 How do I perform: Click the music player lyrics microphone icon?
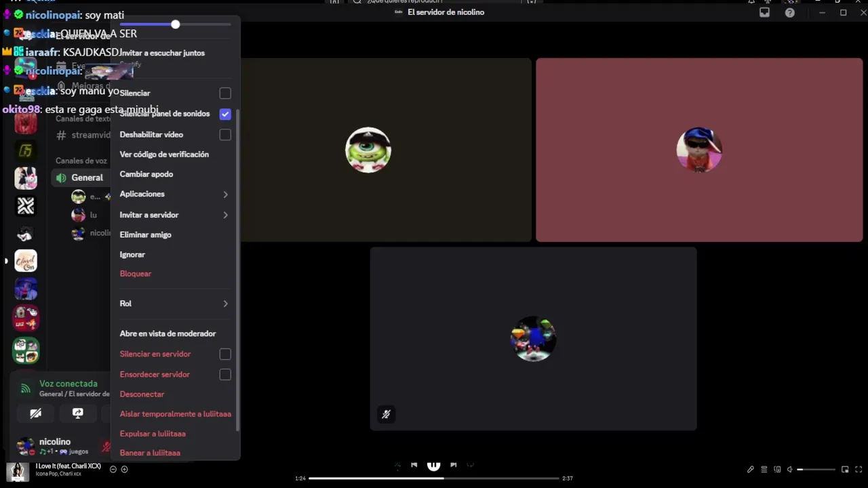pos(750,469)
